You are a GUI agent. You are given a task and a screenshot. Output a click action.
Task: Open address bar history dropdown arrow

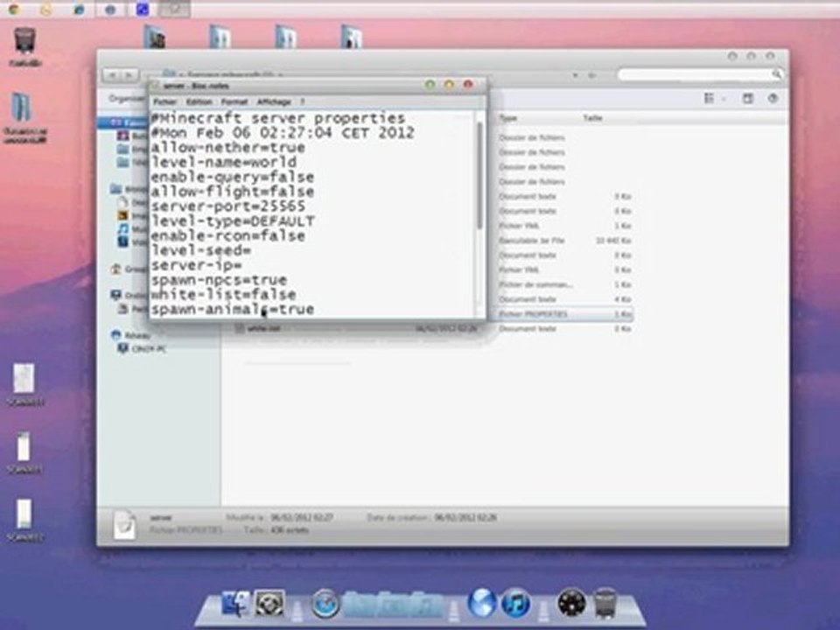tap(575, 75)
